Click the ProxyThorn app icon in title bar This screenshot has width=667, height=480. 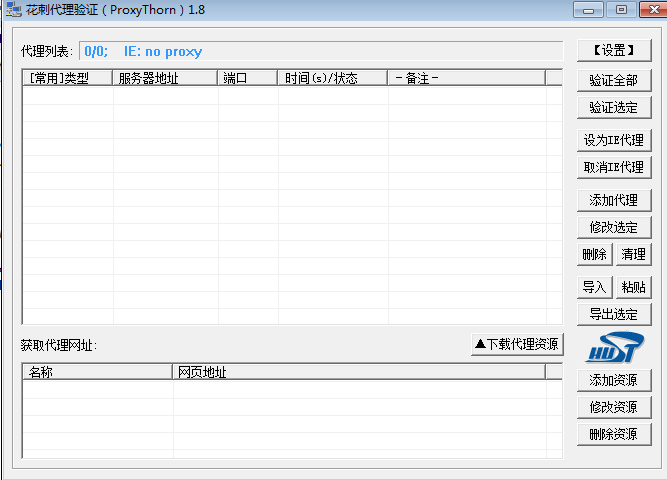(x=14, y=9)
